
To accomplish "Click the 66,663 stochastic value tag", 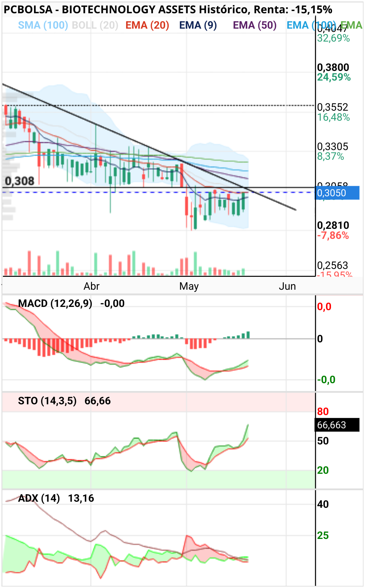I will click(337, 425).
